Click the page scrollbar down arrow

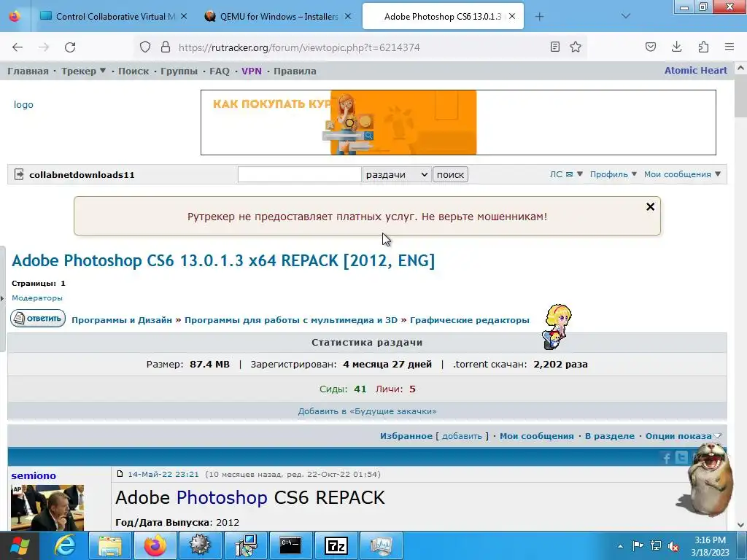tap(741, 525)
